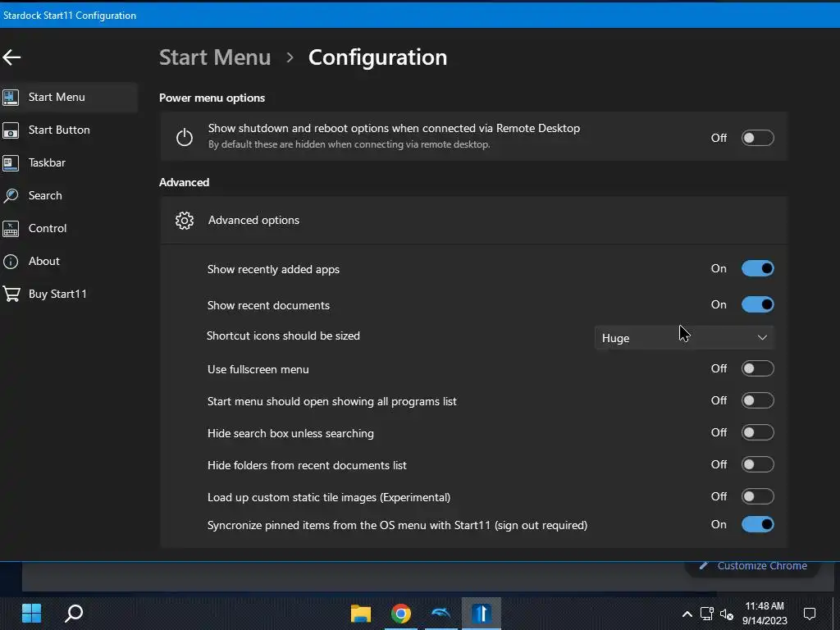Click the Advanced options gear icon
This screenshot has height=630, width=840.
185,220
